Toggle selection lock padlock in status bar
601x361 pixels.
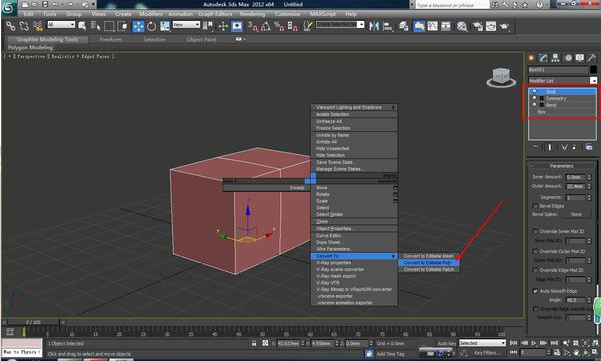tap(254, 343)
